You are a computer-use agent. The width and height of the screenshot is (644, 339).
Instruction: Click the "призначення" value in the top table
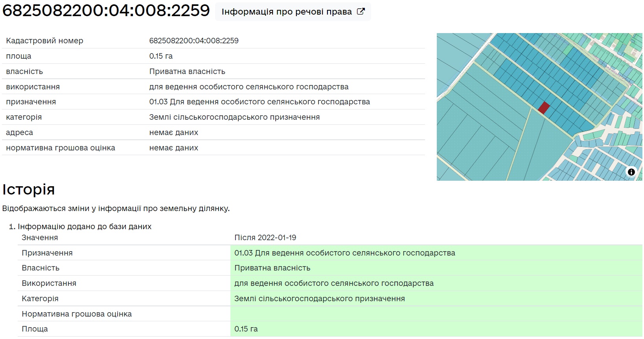pos(259,102)
